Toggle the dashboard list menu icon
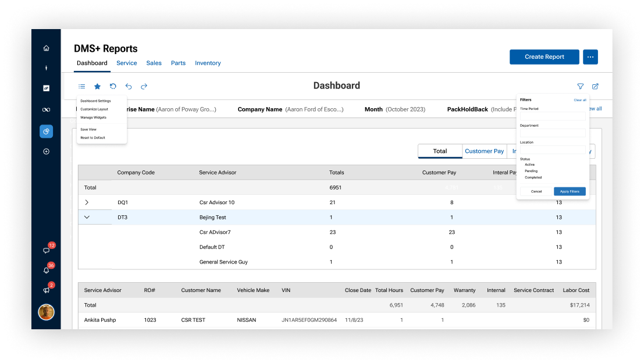This screenshot has width=644, height=363. 81,86
